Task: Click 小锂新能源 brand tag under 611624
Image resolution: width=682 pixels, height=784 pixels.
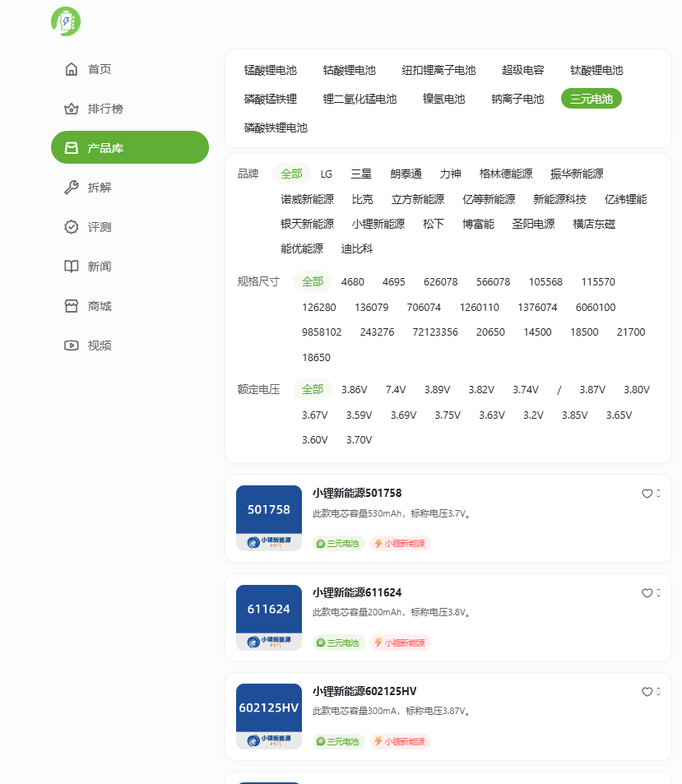Action: pyautogui.click(x=401, y=643)
